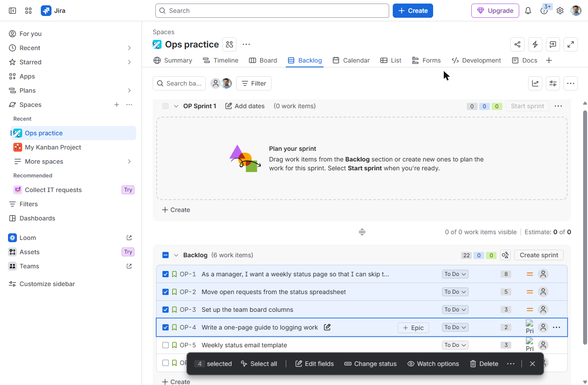588x385 pixels.
Task: Collapse the OP Sprint 1 chevron
Action: (176, 106)
